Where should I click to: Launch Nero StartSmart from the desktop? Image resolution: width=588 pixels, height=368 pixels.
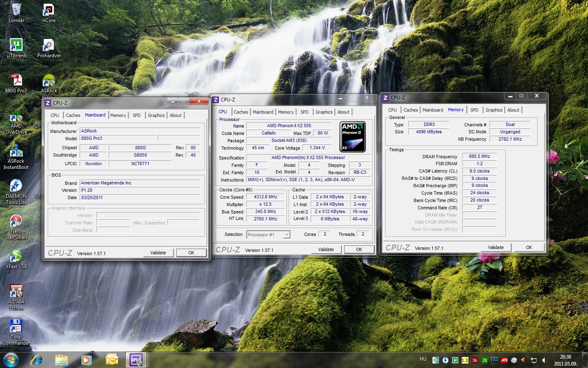tap(16, 227)
